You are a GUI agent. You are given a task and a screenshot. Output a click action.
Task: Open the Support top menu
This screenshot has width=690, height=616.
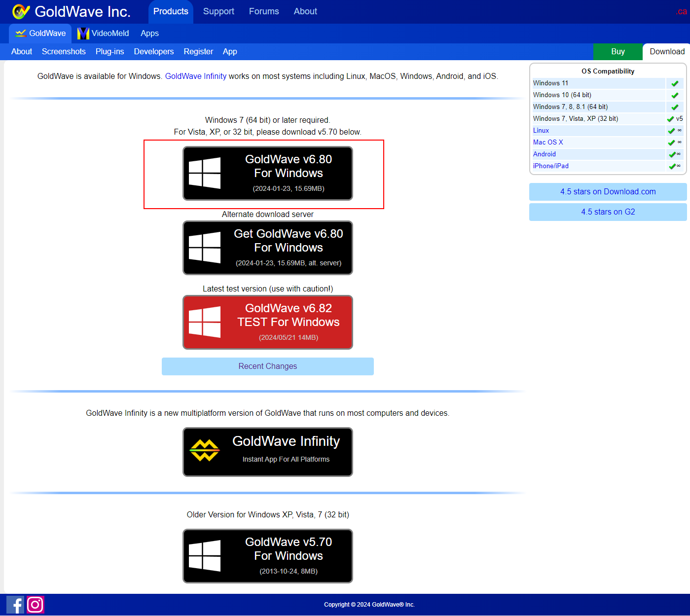click(x=218, y=11)
